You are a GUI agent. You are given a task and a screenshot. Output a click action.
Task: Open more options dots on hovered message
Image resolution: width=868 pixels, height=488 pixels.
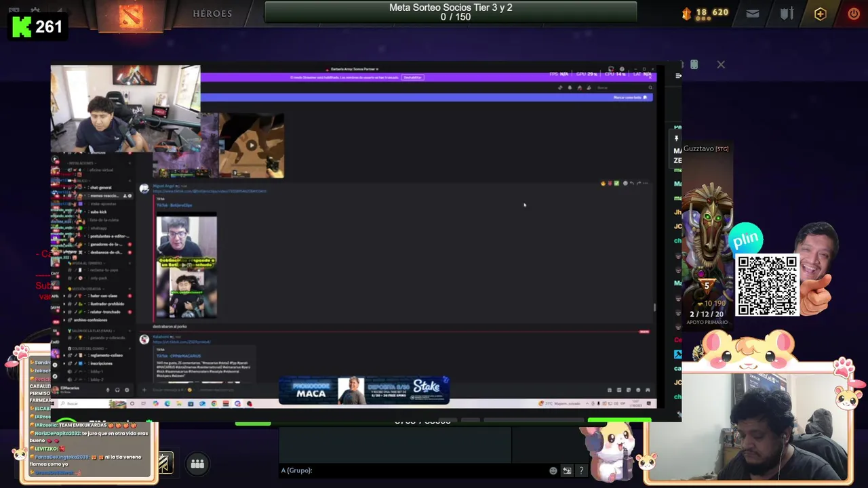point(646,183)
